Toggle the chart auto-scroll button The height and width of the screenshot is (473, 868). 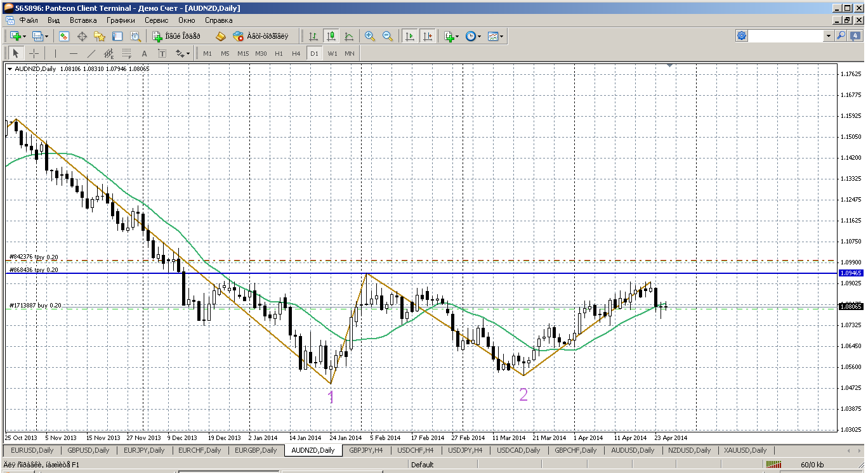[x=410, y=37]
